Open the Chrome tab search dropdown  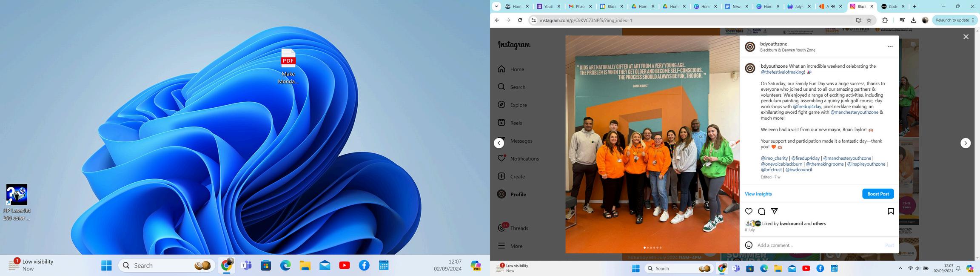(496, 6)
